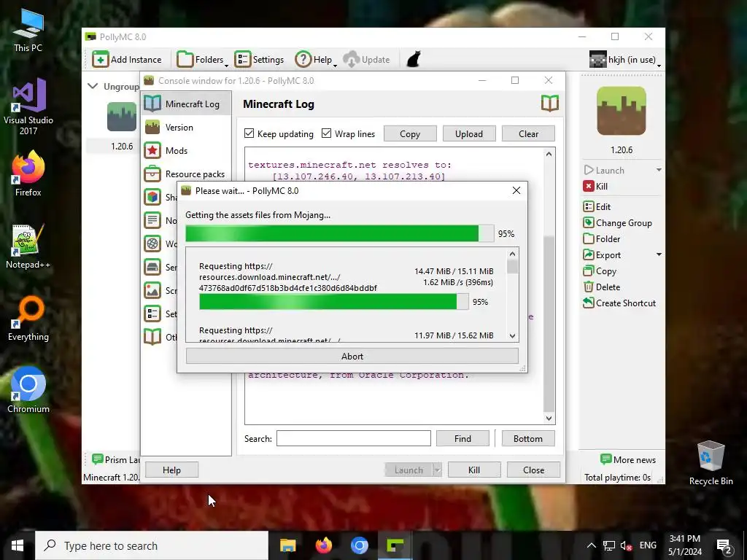
Task: Open Settings in PollyMC toolbar
Action: pyautogui.click(x=259, y=60)
